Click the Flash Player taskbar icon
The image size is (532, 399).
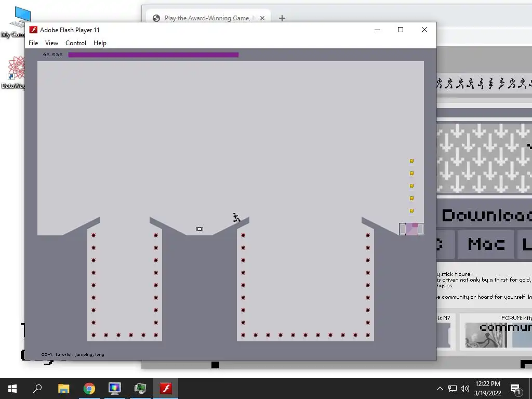tap(166, 389)
